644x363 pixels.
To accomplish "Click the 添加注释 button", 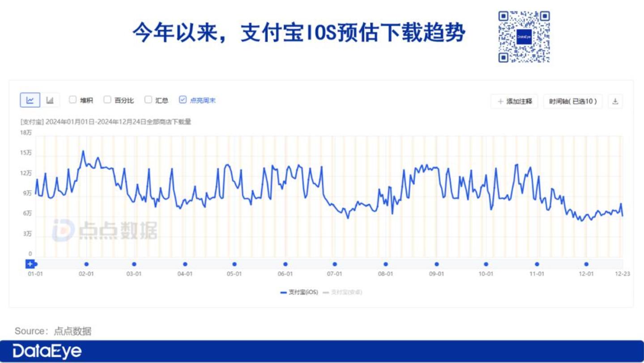I will [515, 102].
